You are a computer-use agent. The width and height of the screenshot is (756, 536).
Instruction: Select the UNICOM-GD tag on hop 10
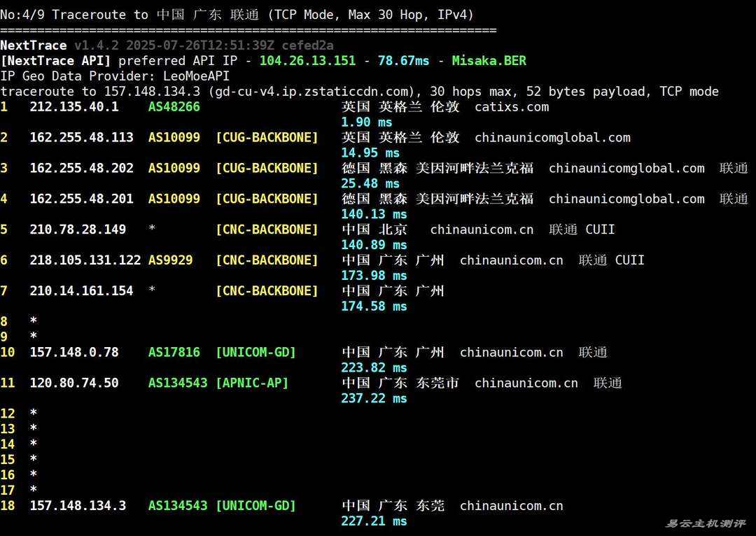point(255,352)
